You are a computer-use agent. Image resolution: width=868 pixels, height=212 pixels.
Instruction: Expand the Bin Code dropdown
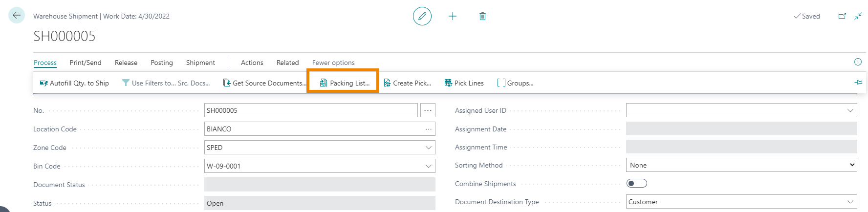point(428,166)
